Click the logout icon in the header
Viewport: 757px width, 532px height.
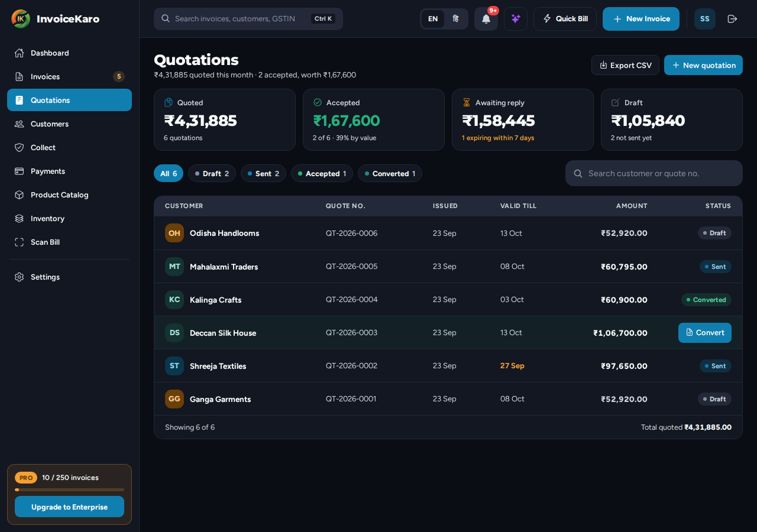point(732,19)
